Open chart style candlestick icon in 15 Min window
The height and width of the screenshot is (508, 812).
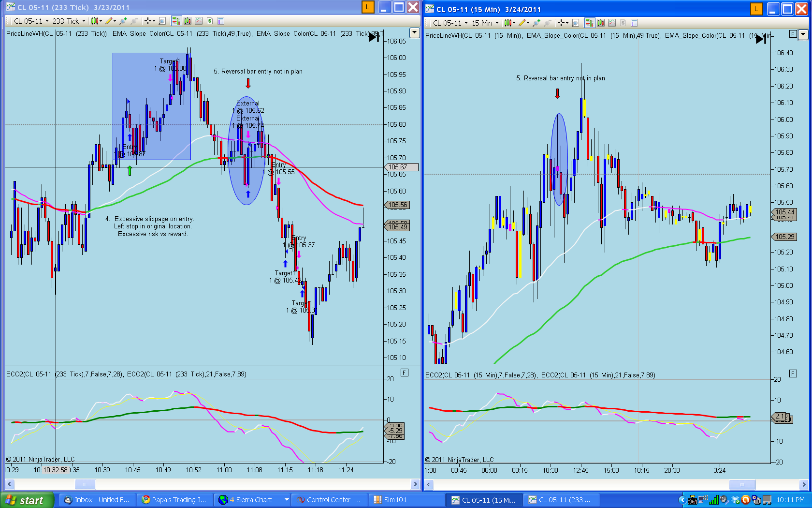(x=508, y=23)
